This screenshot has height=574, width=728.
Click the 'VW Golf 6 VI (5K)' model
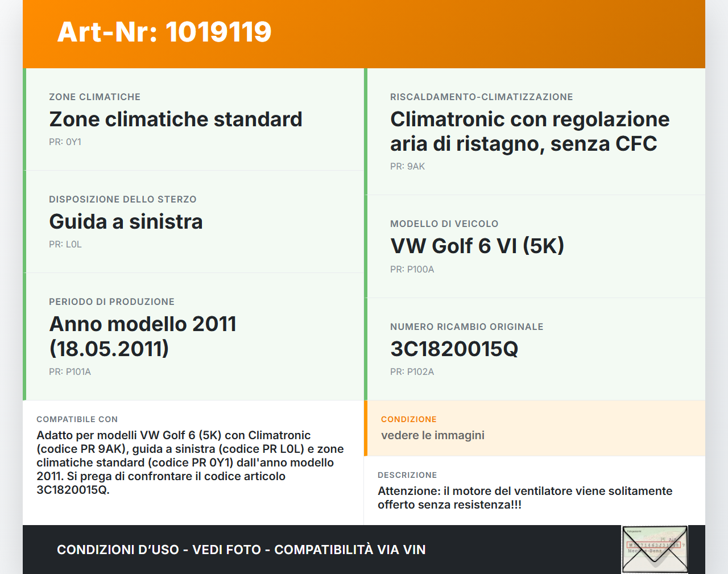click(x=477, y=246)
